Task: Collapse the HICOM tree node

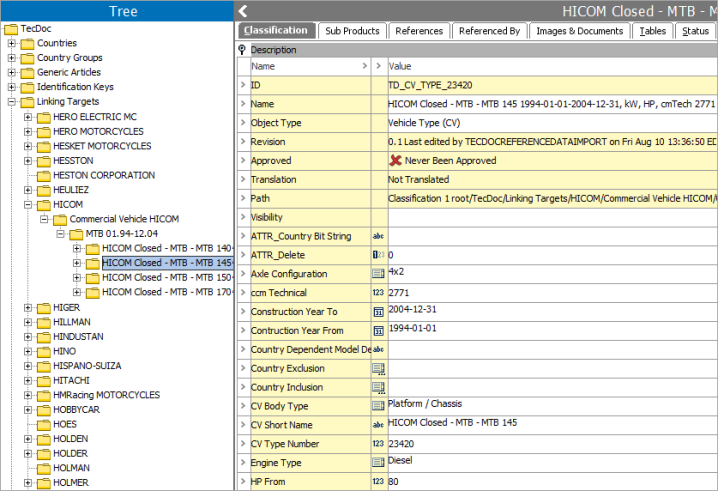Action: tap(28, 205)
